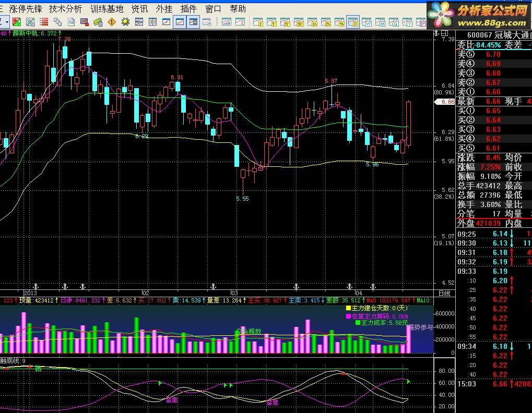Viewport: 532px width, 413px height.
Task: Click the chart with clock icon
Action: pos(207,22)
